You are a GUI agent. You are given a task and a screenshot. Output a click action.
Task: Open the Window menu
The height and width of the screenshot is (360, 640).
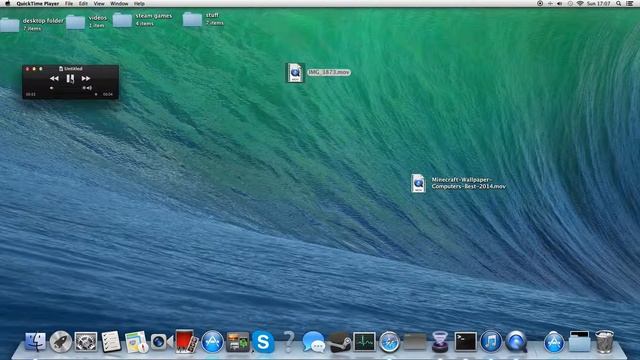click(x=119, y=3)
